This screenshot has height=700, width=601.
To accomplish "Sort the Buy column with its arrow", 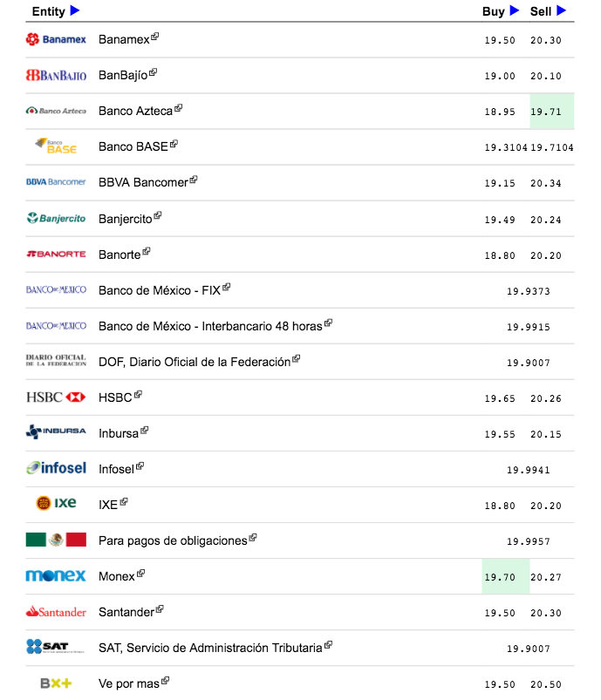I will [515, 10].
